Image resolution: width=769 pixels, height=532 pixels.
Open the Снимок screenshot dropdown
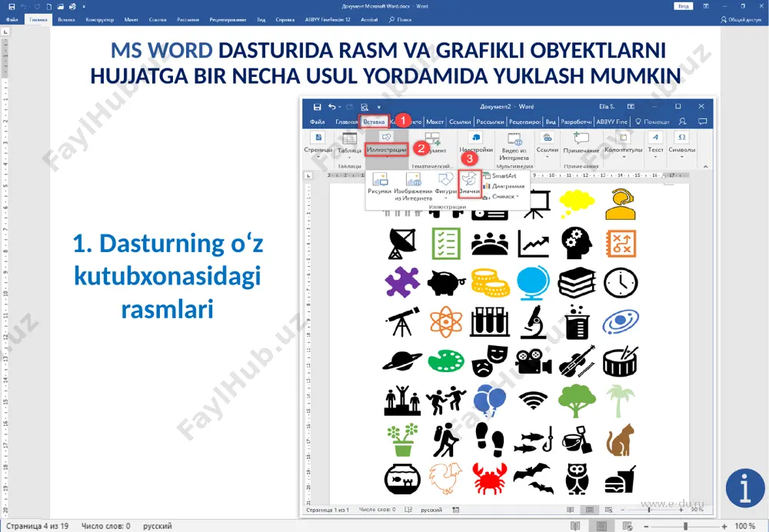pyautogui.click(x=501, y=196)
